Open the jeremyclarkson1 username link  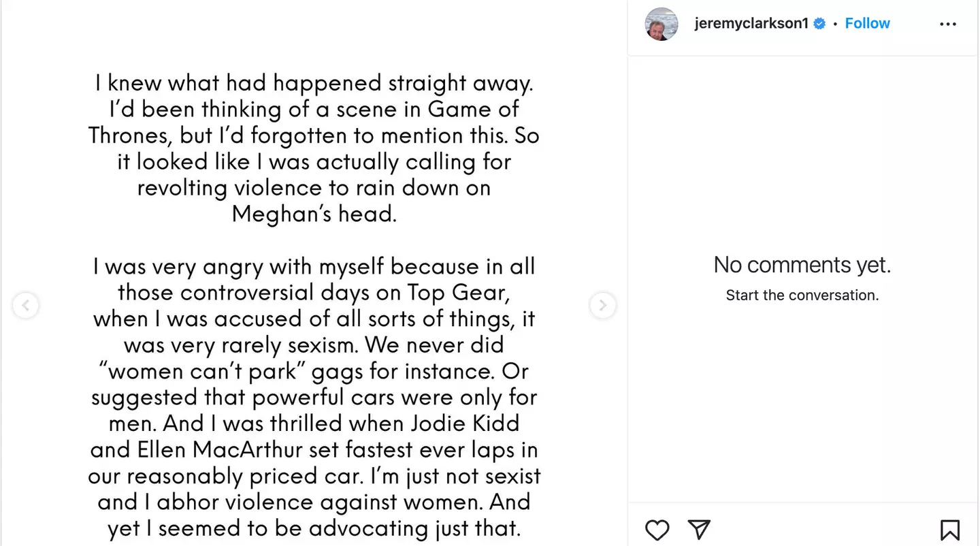coord(751,24)
